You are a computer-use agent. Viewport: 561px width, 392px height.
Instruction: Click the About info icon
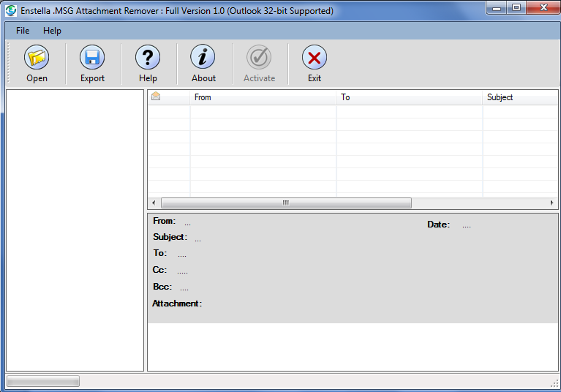[203, 58]
